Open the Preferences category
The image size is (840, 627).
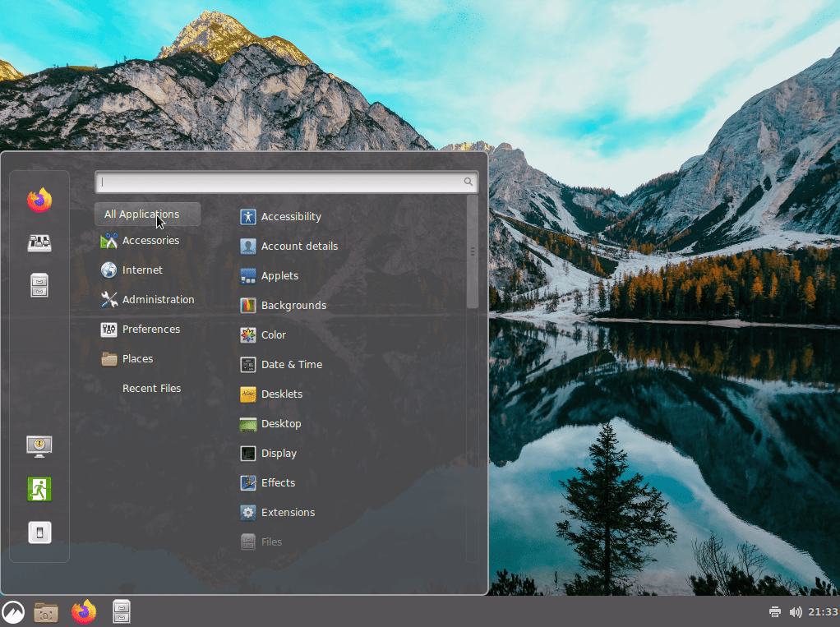click(x=152, y=329)
